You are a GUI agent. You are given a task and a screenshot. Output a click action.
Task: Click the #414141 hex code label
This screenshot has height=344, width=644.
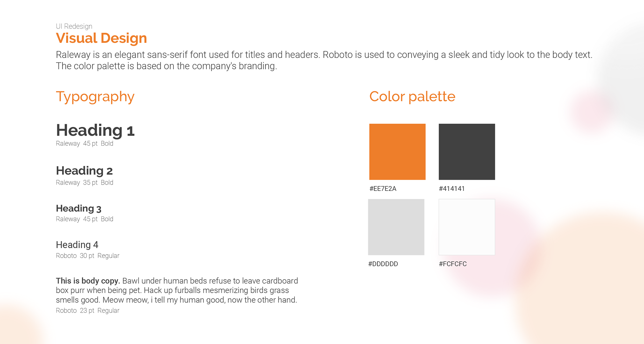(x=451, y=189)
